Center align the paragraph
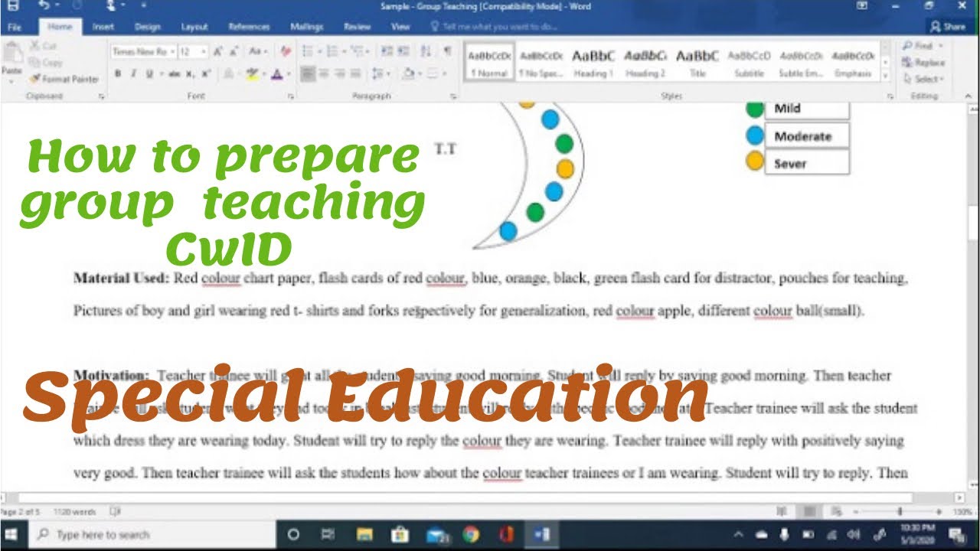This screenshot has width=980, height=551. pyautogui.click(x=323, y=74)
